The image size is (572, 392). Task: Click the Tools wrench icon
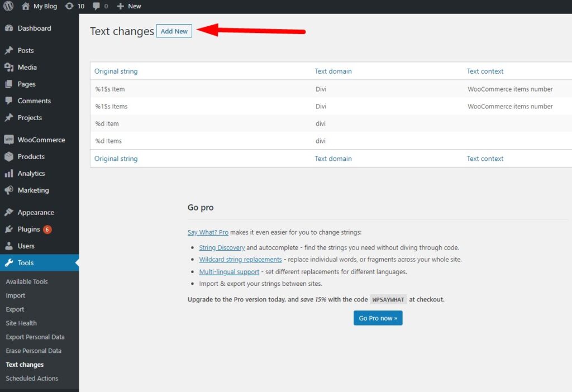pyautogui.click(x=9, y=262)
